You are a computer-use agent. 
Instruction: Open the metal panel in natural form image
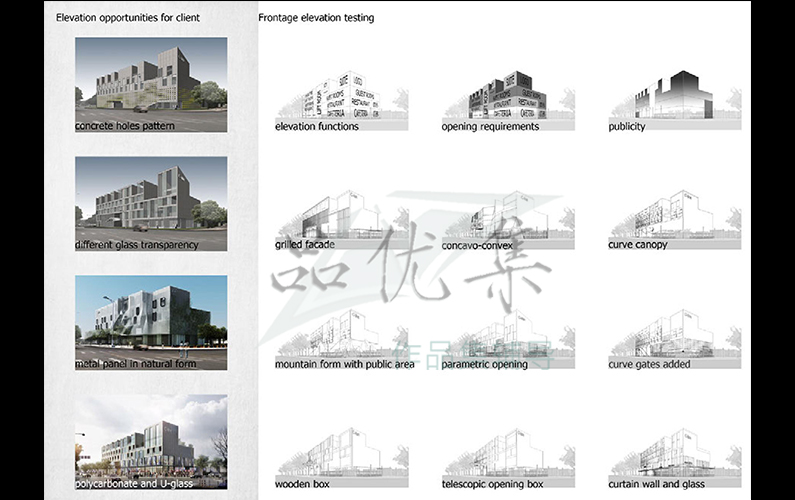150,316
